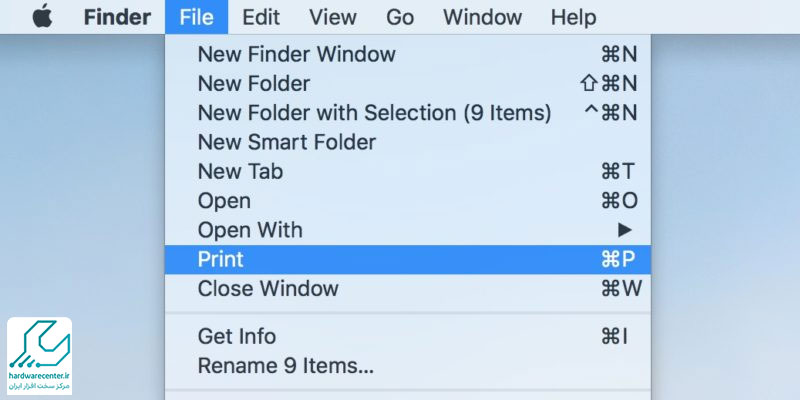Expand the Open With submenu arrow

point(624,230)
